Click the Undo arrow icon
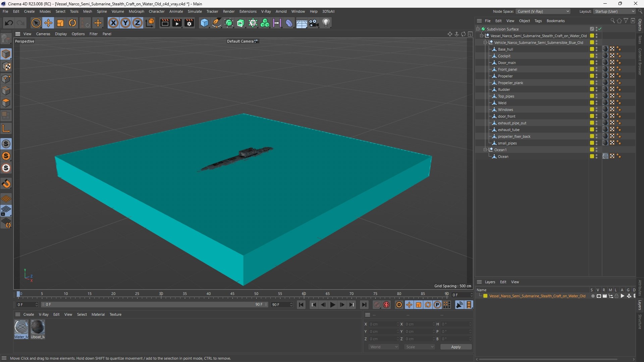Screen dimensions: 644x362 [9, 23]
